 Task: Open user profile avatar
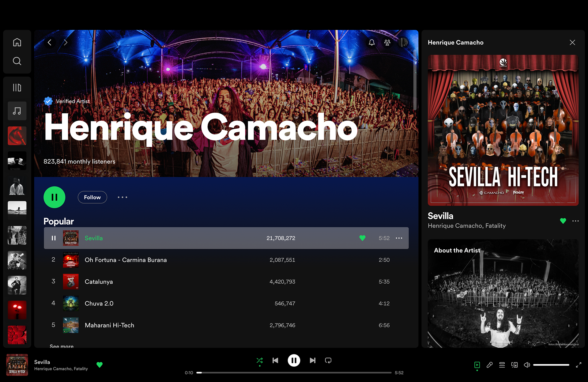[403, 43]
